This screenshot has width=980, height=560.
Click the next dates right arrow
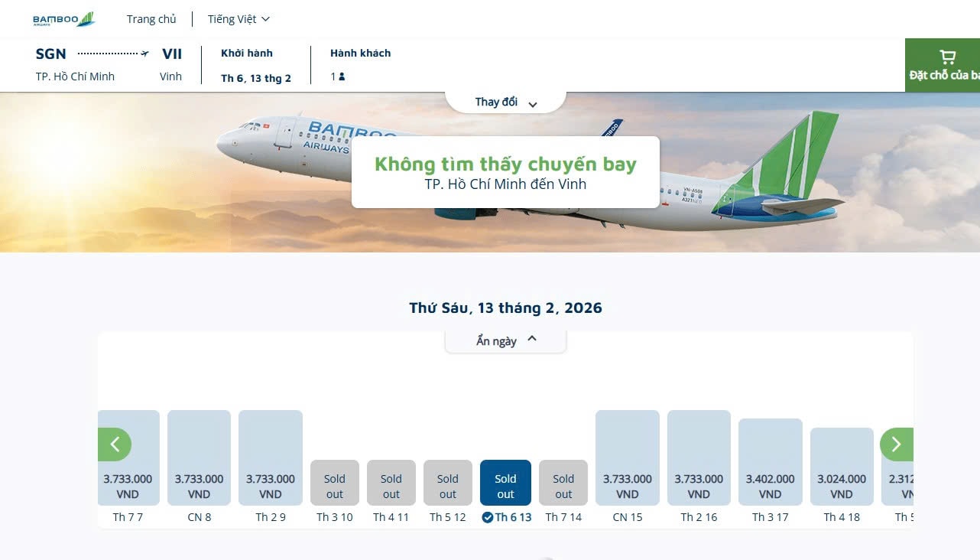pyautogui.click(x=896, y=444)
